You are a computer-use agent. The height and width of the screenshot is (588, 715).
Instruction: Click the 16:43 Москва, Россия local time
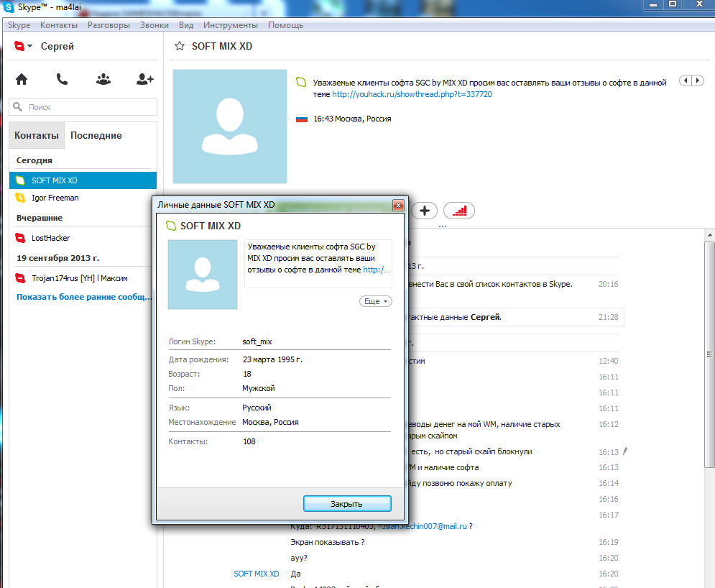click(x=352, y=119)
